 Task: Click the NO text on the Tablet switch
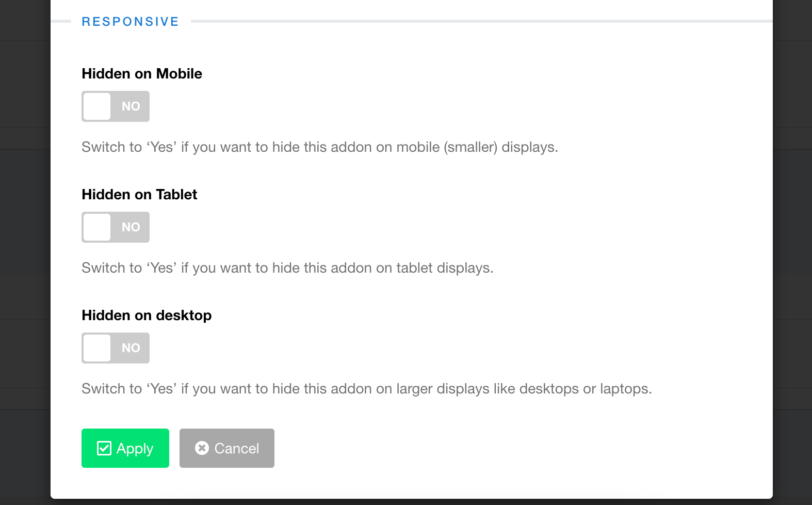click(131, 227)
